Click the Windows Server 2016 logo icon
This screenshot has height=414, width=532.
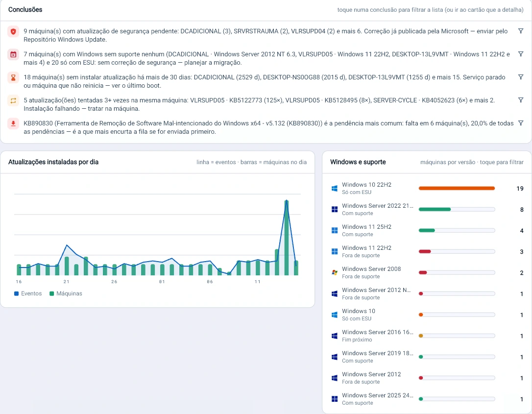[335, 336]
